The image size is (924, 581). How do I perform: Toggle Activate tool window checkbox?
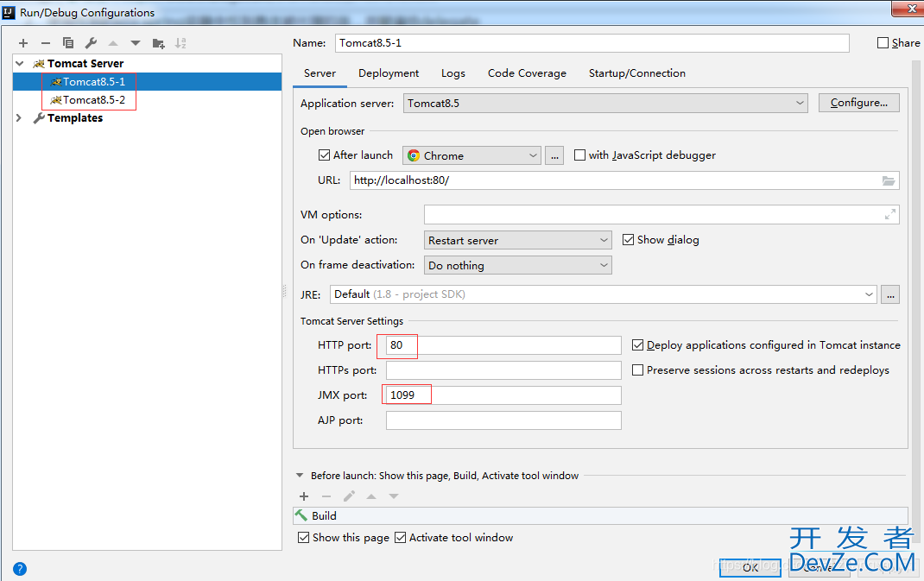[x=400, y=537]
